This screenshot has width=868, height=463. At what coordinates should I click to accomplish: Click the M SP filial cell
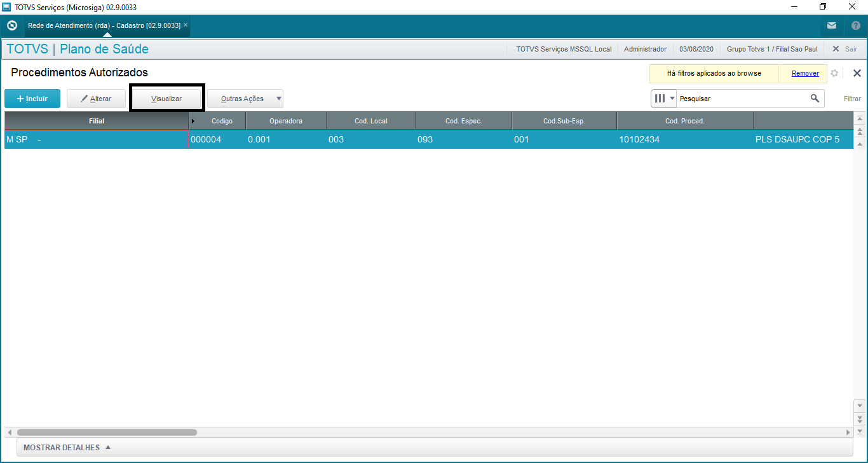[97, 139]
